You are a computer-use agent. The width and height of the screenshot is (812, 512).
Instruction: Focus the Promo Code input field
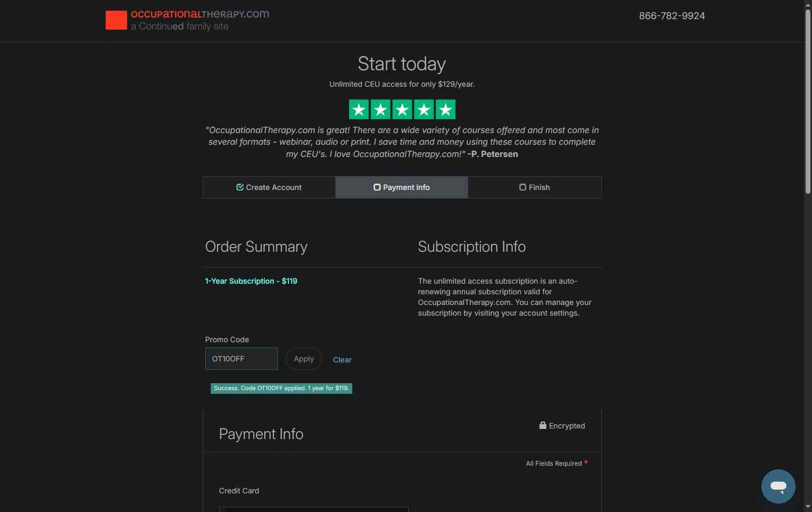[x=242, y=359]
